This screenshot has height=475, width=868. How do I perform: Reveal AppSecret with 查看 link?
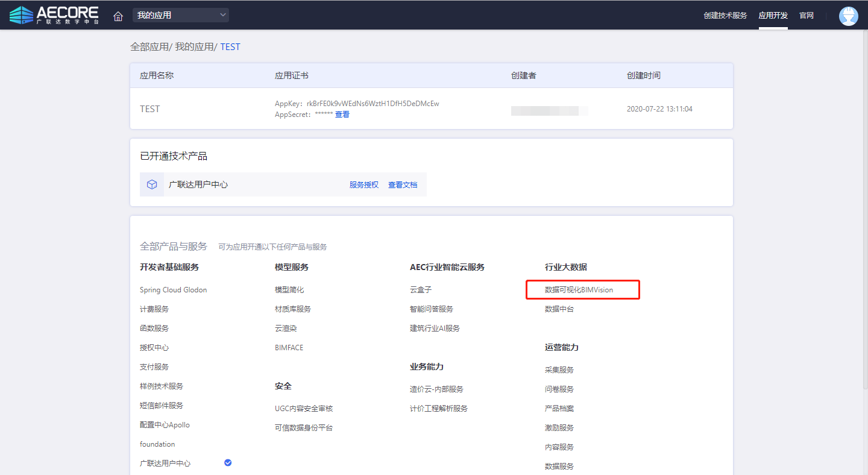(342, 115)
